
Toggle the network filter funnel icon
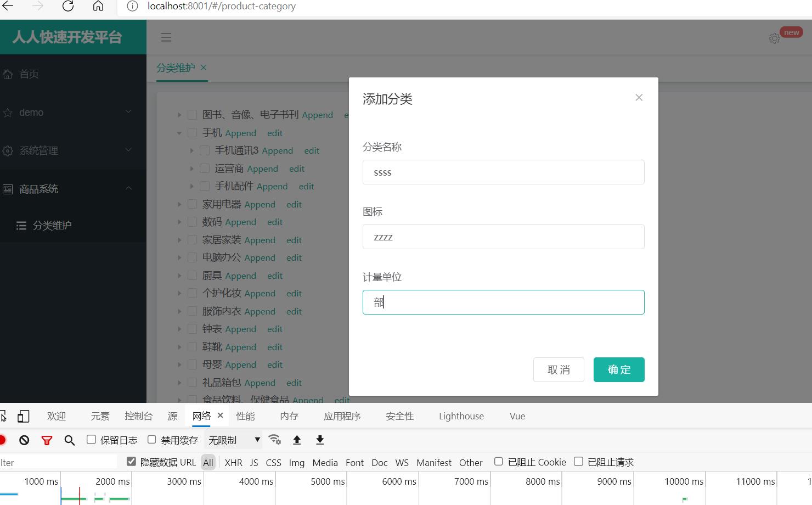tap(47, 440)
